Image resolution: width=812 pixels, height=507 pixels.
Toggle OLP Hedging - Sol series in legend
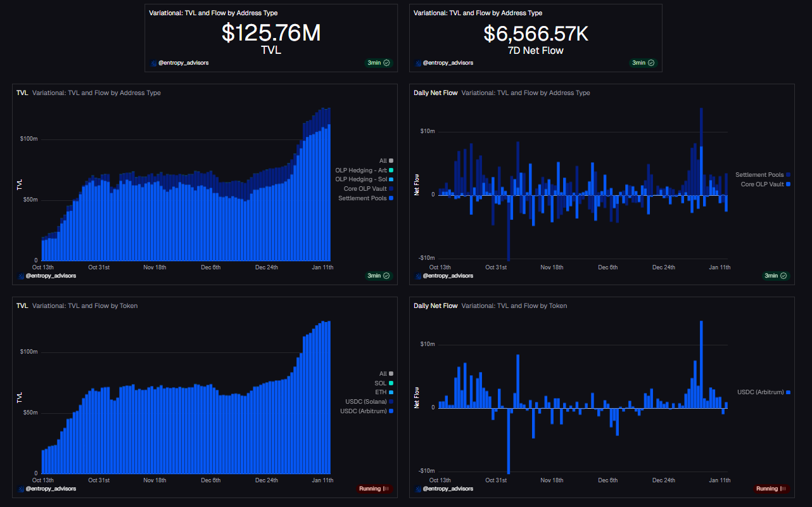pyautogui.click(x=364, y=179)
